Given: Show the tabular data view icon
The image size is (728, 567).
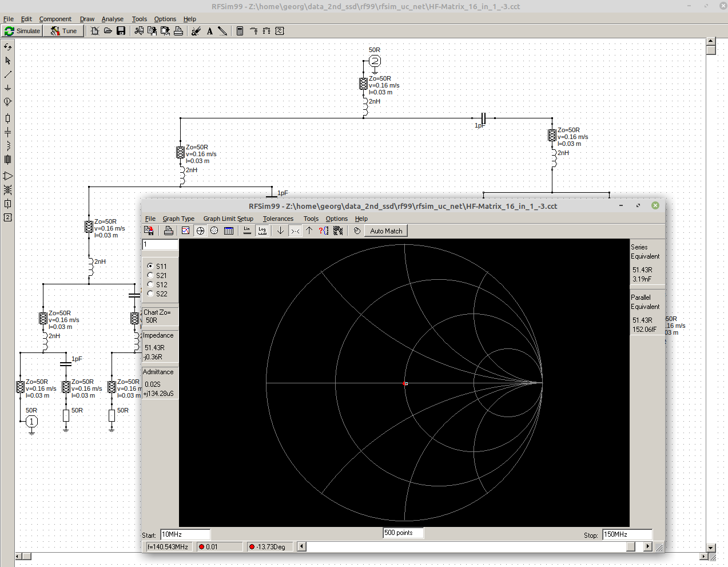Looking at the screenshot, I should click(229, 231).
